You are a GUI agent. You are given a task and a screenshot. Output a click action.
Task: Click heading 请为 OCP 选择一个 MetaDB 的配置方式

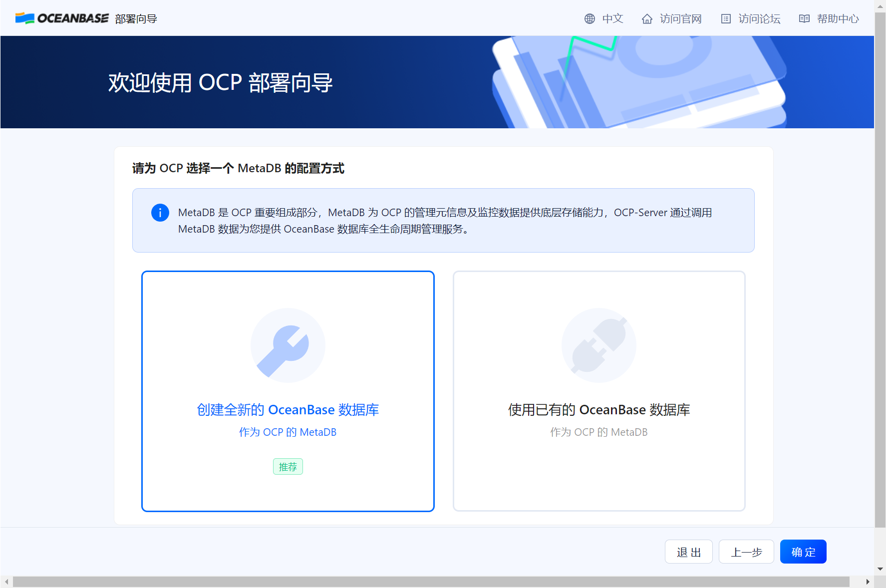[x=238, y=168]
